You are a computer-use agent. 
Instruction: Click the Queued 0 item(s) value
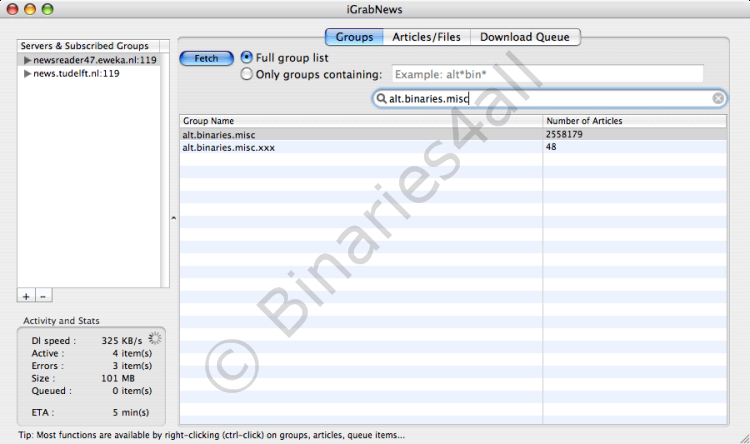click(132, 390)
